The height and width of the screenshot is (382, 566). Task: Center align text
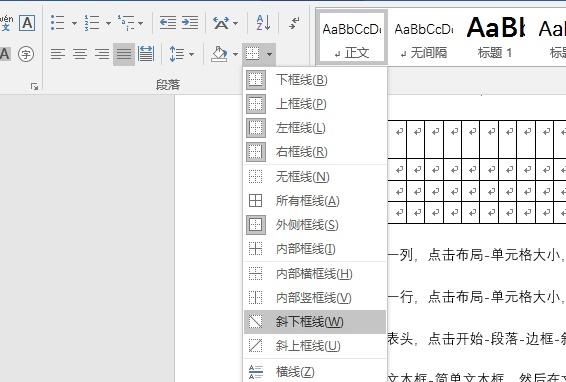(80, 55)
